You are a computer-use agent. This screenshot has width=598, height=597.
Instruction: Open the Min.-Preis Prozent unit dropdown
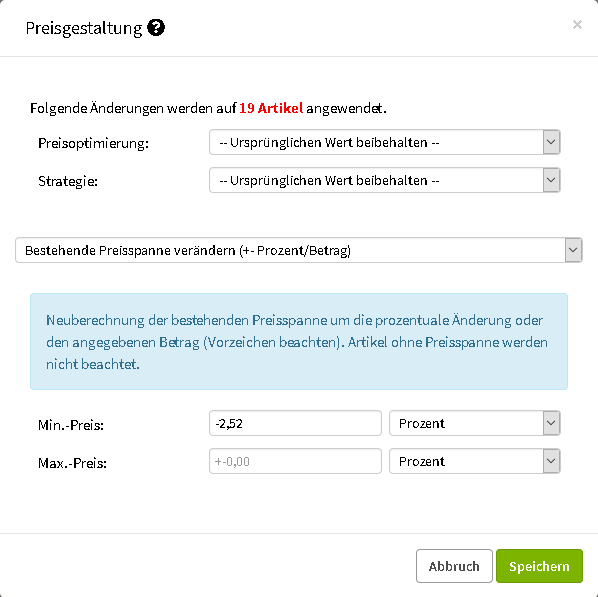474,423
